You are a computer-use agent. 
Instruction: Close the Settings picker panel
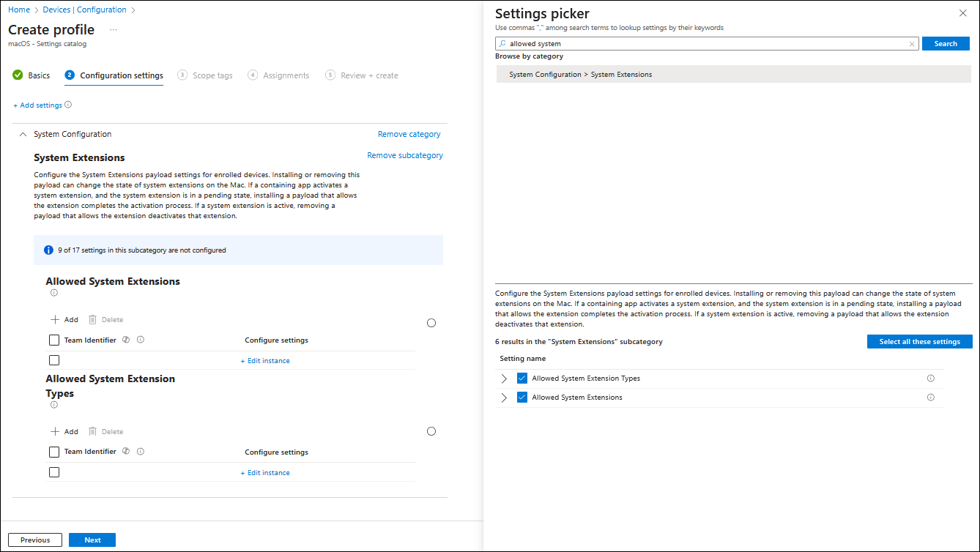tap(962, 13)
